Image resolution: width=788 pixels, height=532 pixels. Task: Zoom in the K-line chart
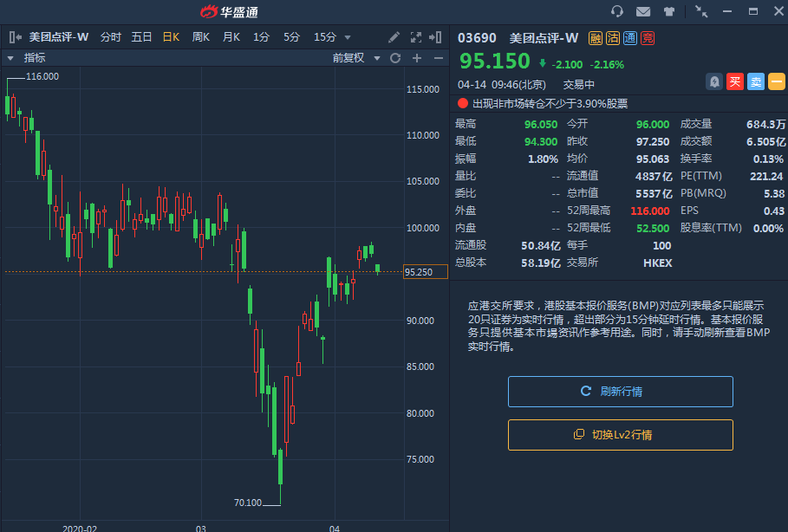tap(417, 58)
